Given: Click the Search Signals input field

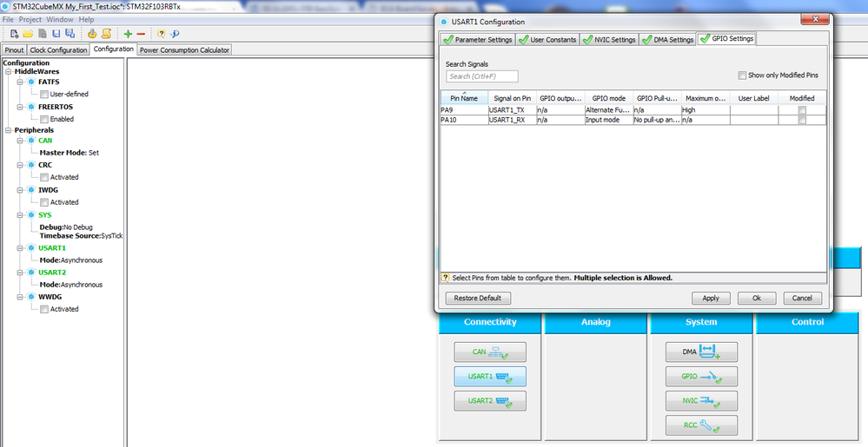Looking at the screenshot, I should click(x=481, y=76).
